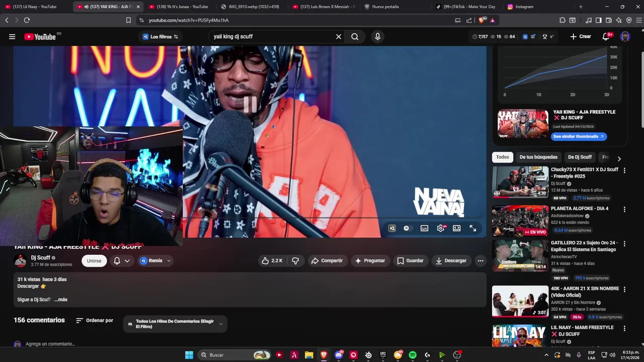Open options for Chucky73 X Fetti031 video
644x362 pixels.
click(624, 170)
